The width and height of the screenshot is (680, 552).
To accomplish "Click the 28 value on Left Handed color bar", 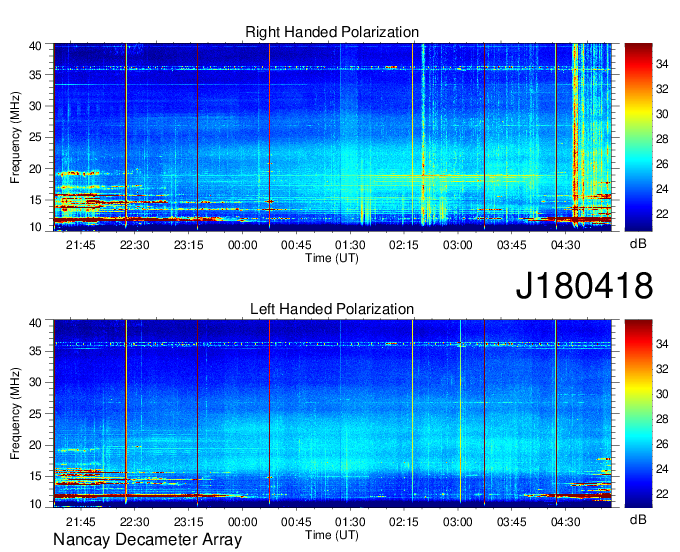I will 662,419.
